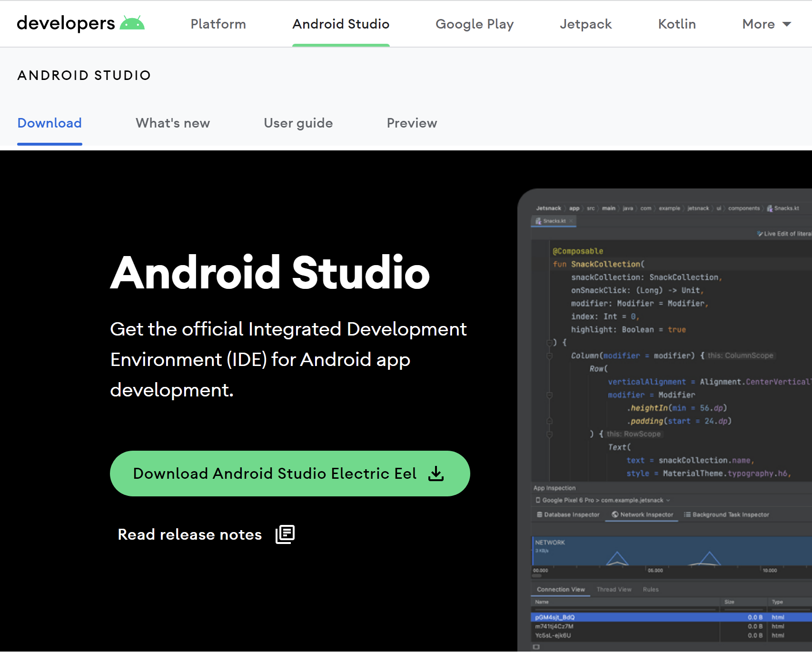The image size is (812, 652).
Task: Select the Android Studio nav tab
Action: (x=341, y=24)
